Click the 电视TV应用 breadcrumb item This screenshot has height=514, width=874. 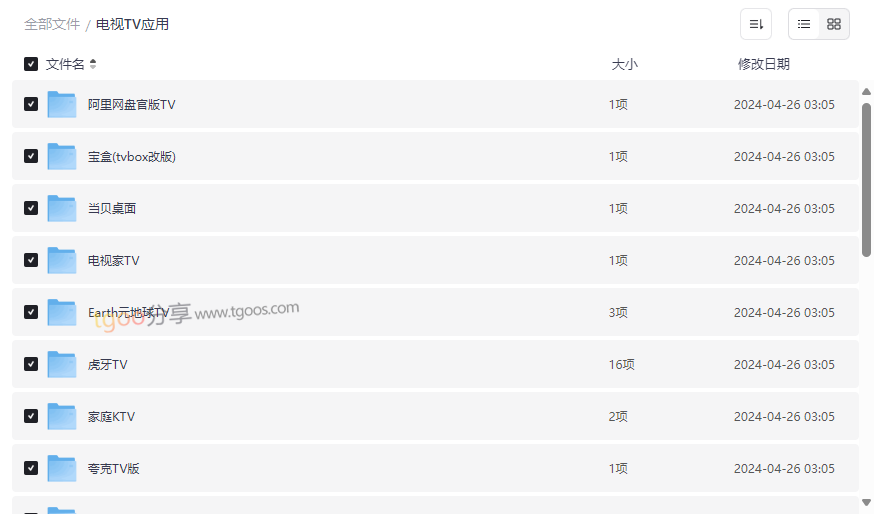[132, 25]
